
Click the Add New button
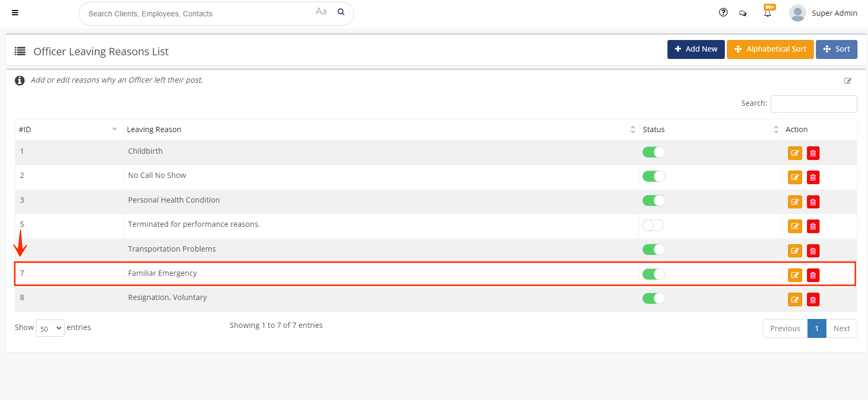click(696, 49)
